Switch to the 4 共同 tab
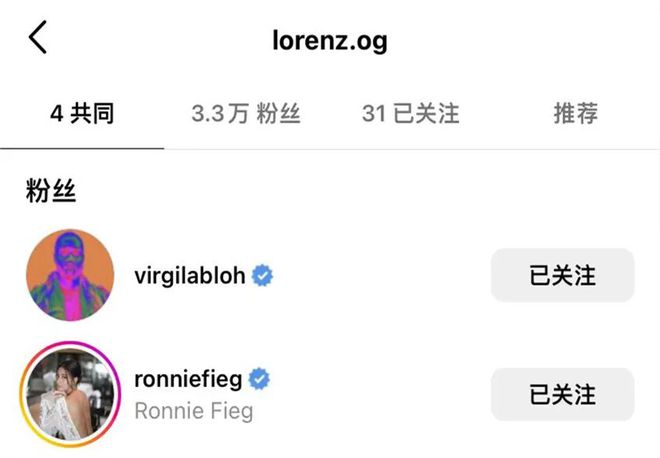The image size is (660, 458). coord(82,114)
